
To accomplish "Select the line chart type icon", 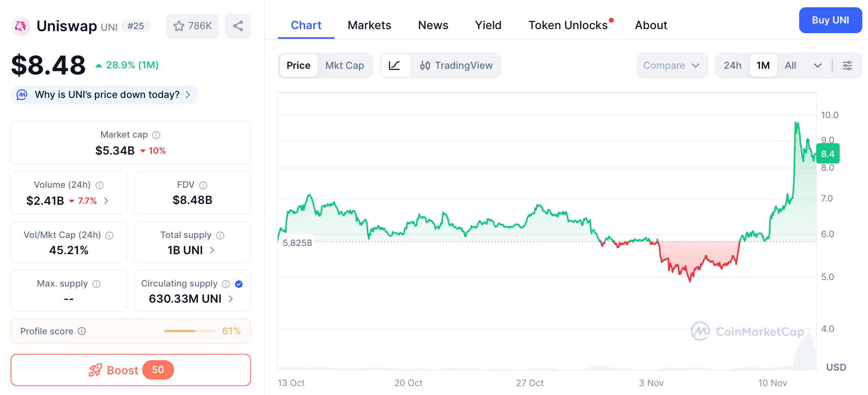I will click(396, 65).
